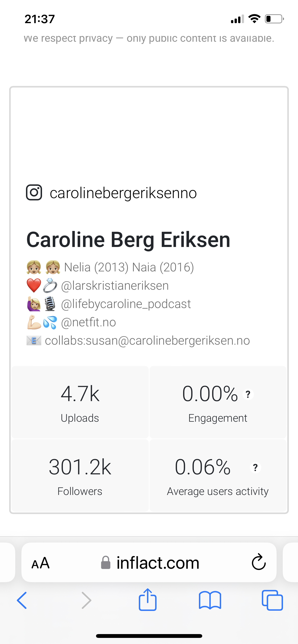Click the Caroline Berg Eriksen heading

pos(128,240)
